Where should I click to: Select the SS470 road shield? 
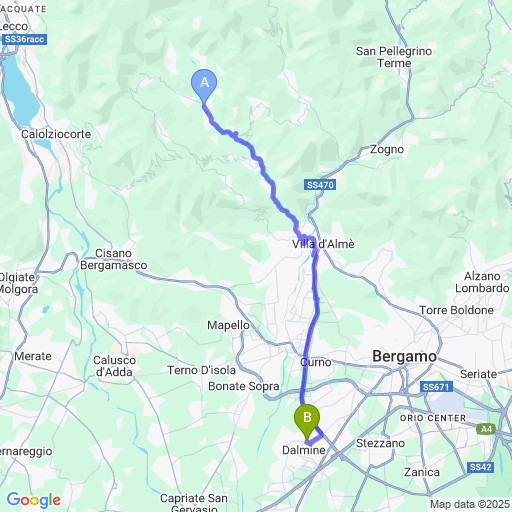[320, 185]
